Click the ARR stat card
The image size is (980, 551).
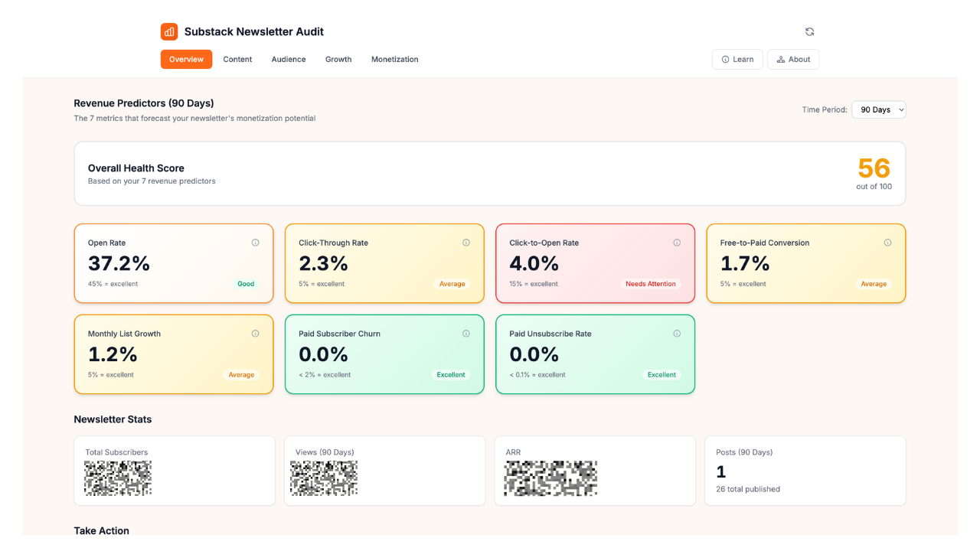[x=595, y=471]
